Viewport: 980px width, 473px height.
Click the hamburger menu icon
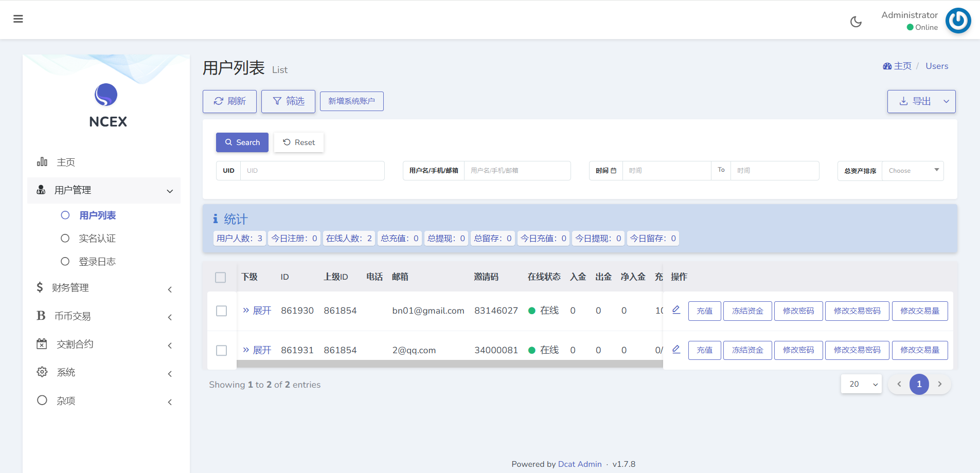18,19
